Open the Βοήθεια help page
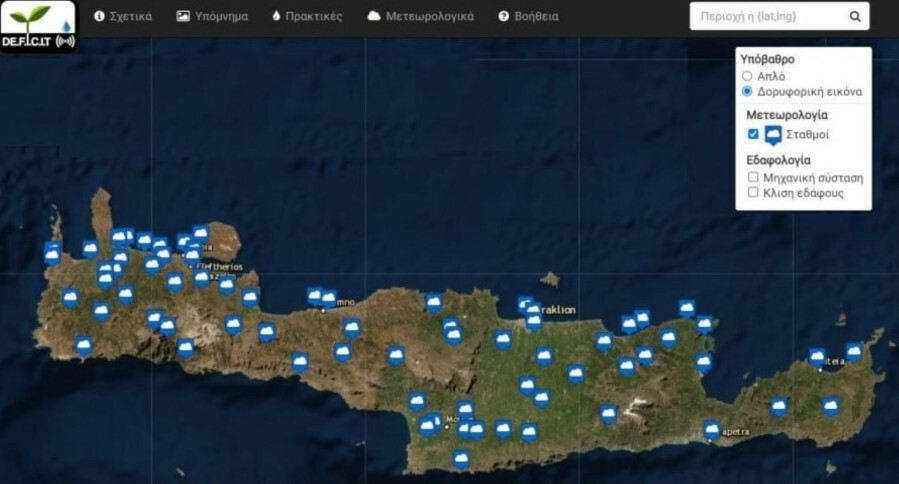899x484 pixels. 528,16
